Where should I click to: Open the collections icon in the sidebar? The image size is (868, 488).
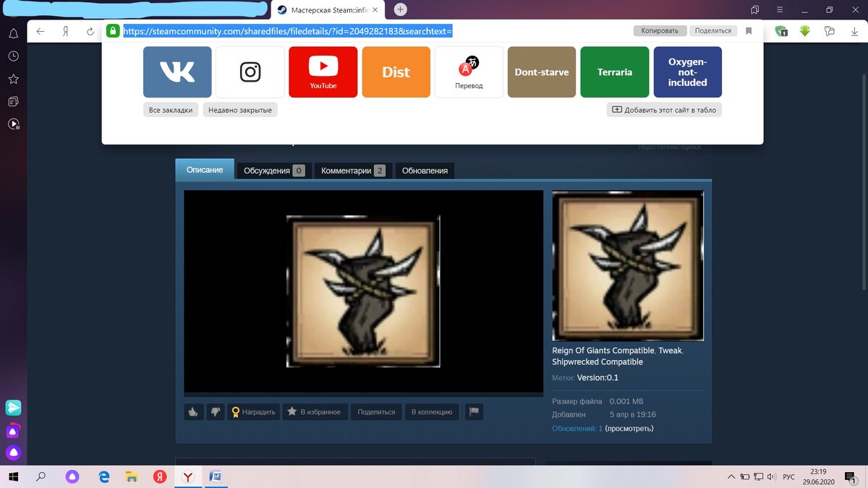[13, 101]
